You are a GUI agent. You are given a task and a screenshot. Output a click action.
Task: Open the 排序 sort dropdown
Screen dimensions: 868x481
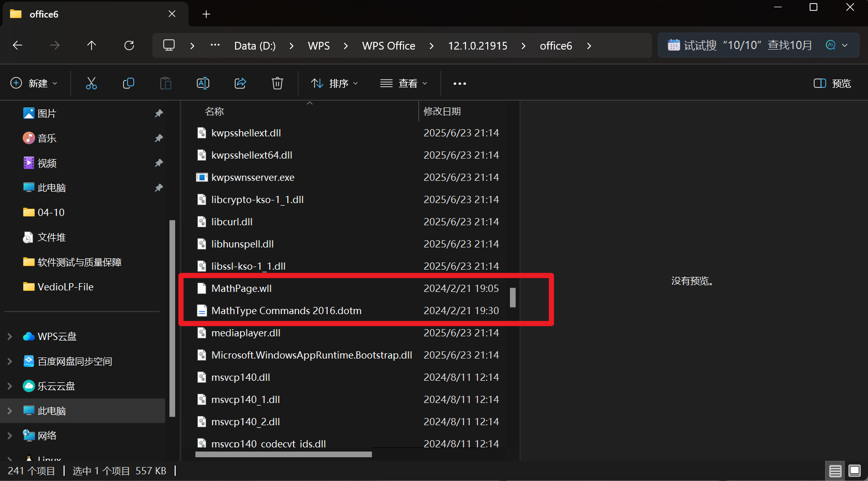click(x=334, y=83)
